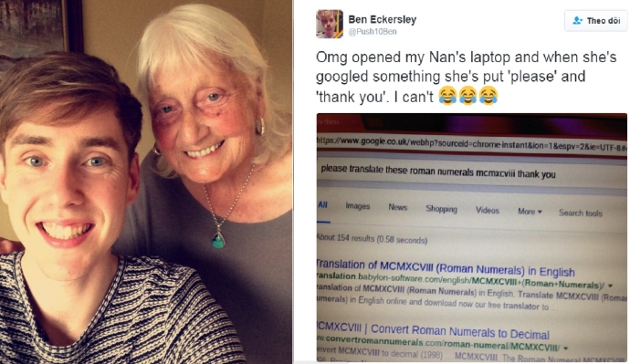Image resolution: width=630 pixels, height=364 pixels.
Task: Open Convert Roman Numerals to Decimal link
Action: pyautogui.click(x=433, y=331)
